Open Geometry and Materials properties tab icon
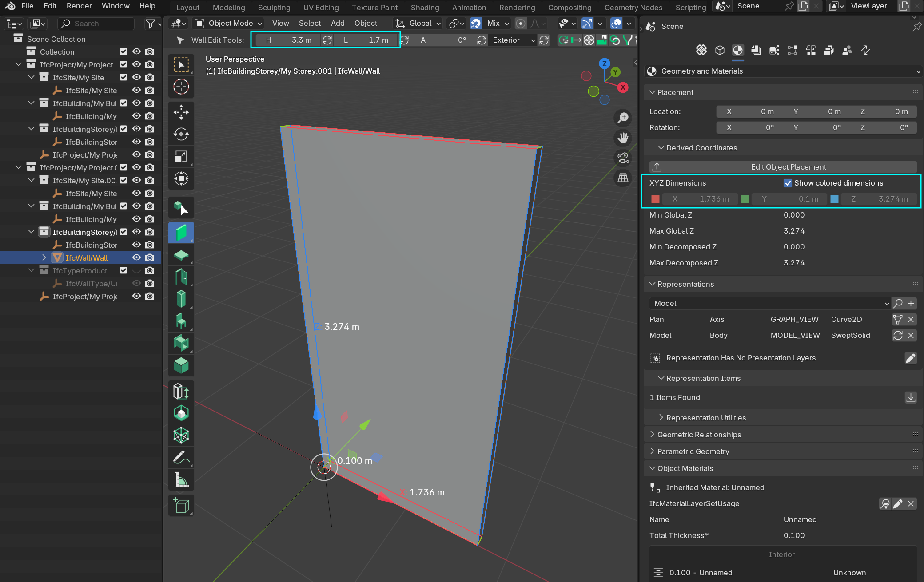The height and width of the screenshot is (582, 924). [x=738, y=50]
